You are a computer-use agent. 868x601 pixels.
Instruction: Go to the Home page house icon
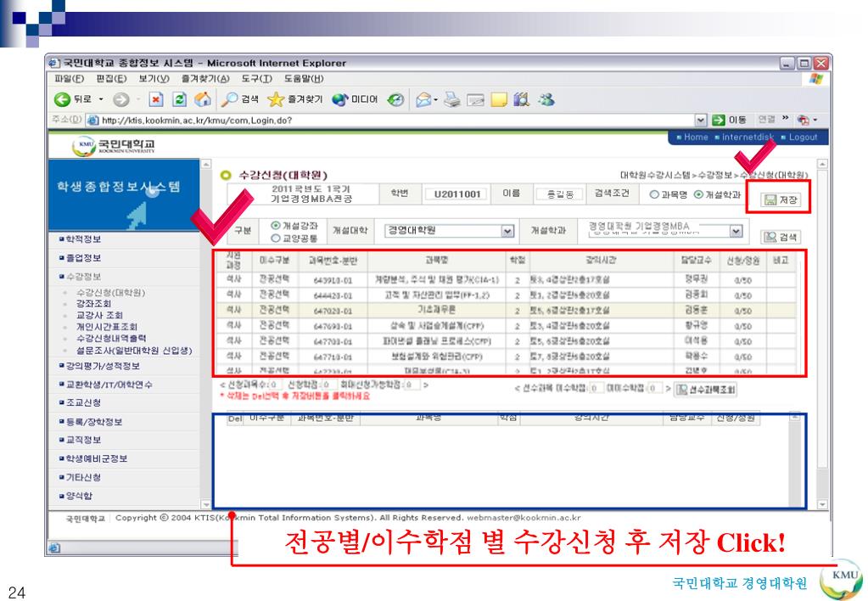tap(203, 99)
